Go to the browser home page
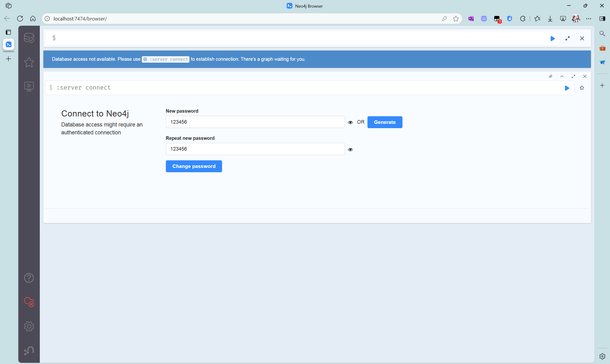 tap(33, 19)
